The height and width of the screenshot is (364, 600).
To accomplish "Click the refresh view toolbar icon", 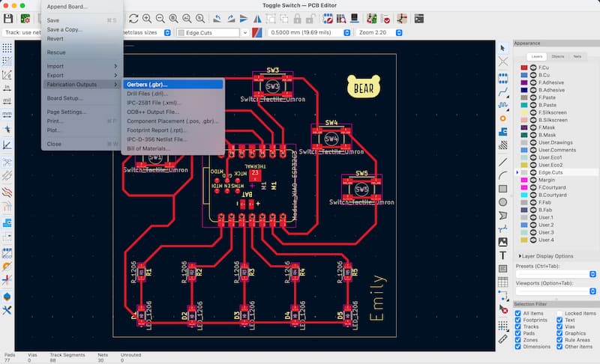I will coord(133,18).
